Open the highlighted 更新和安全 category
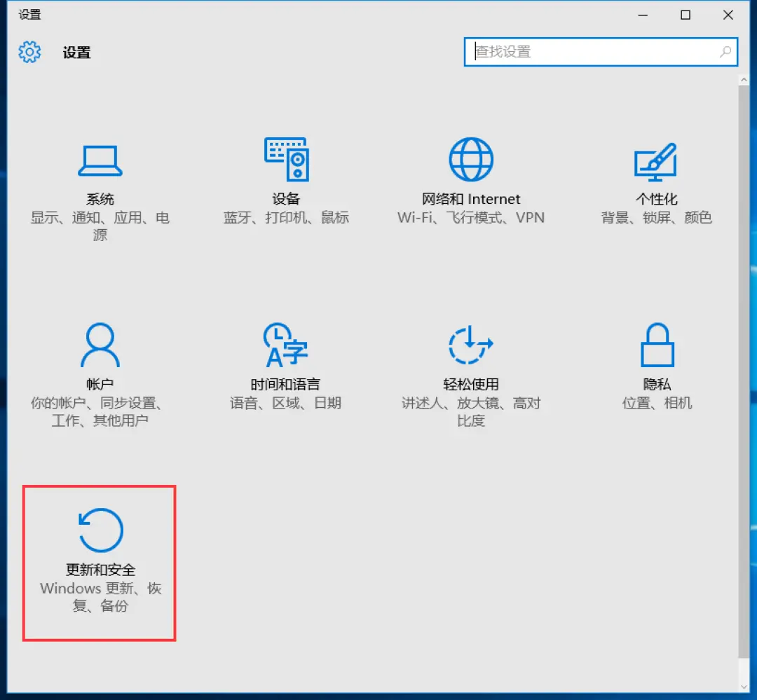 (99, 561)
